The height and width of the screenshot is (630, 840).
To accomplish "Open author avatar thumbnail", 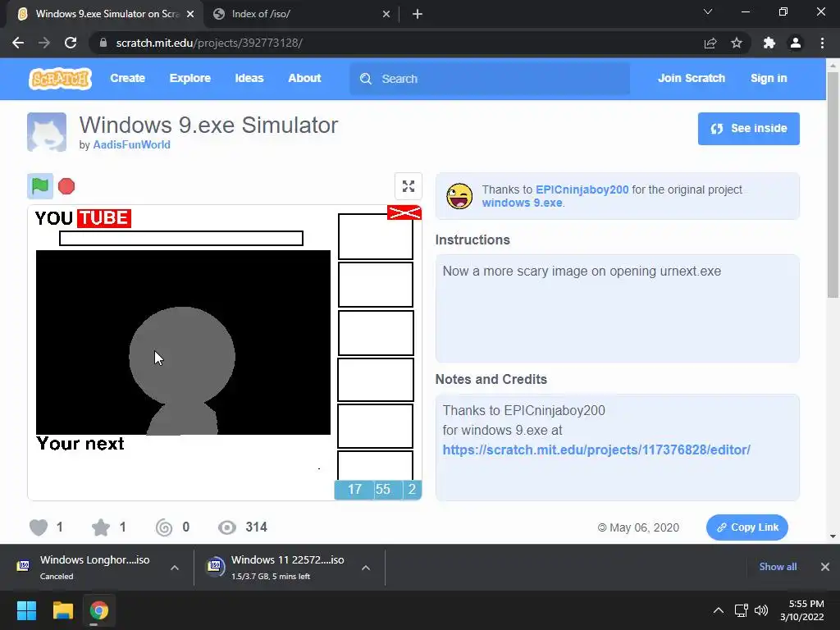I will point(47,132).
